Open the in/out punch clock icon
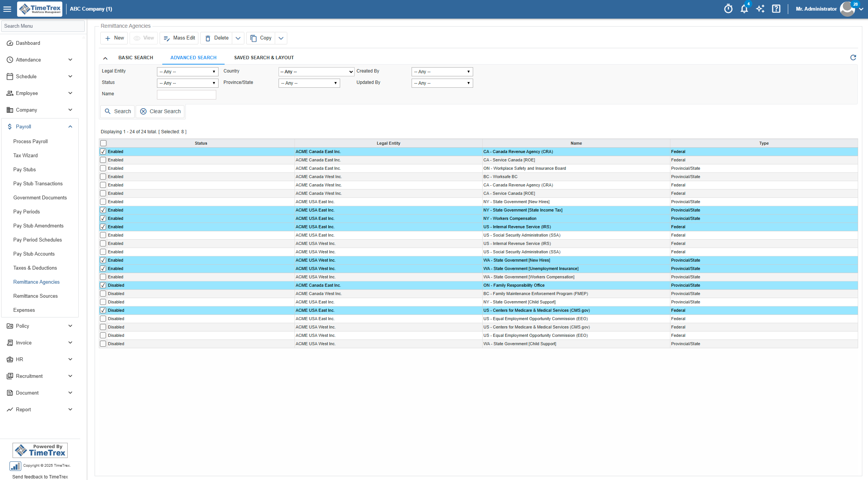868x480 pixels. click(729, 8)
